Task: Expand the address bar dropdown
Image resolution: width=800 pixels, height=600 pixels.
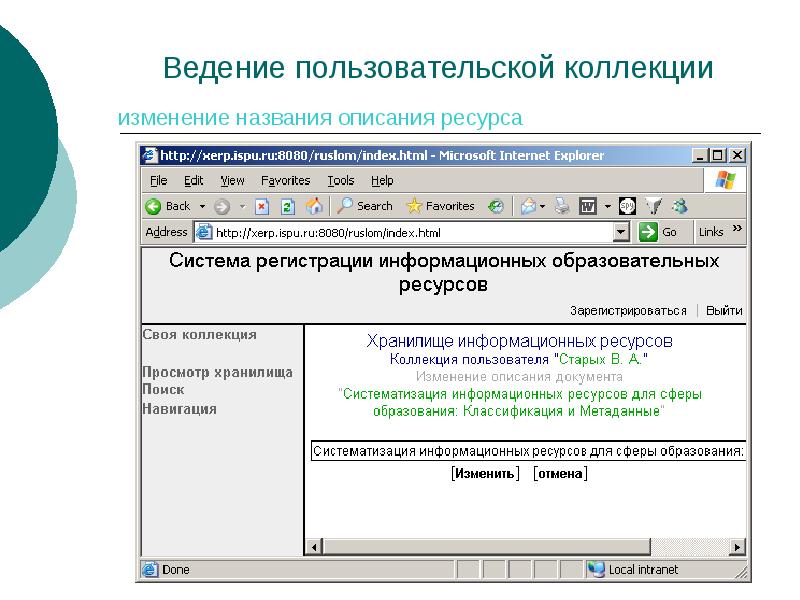Action: click(621, 232)
